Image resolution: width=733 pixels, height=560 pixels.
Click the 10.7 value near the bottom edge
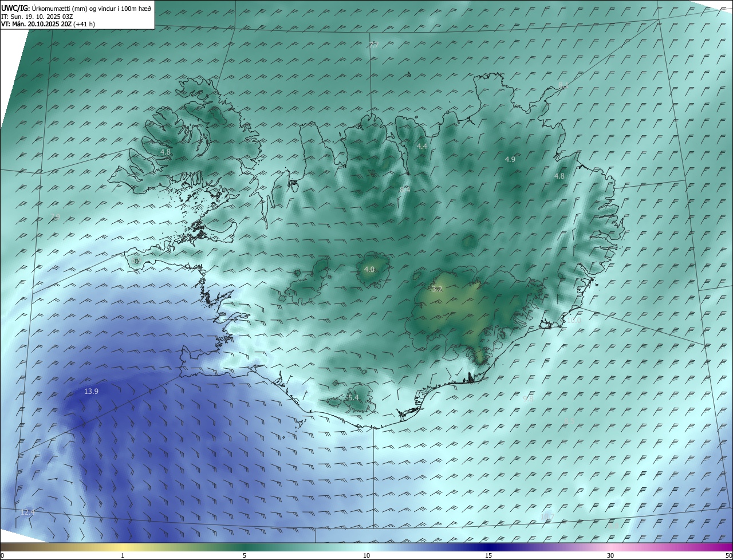coord(547,516)
